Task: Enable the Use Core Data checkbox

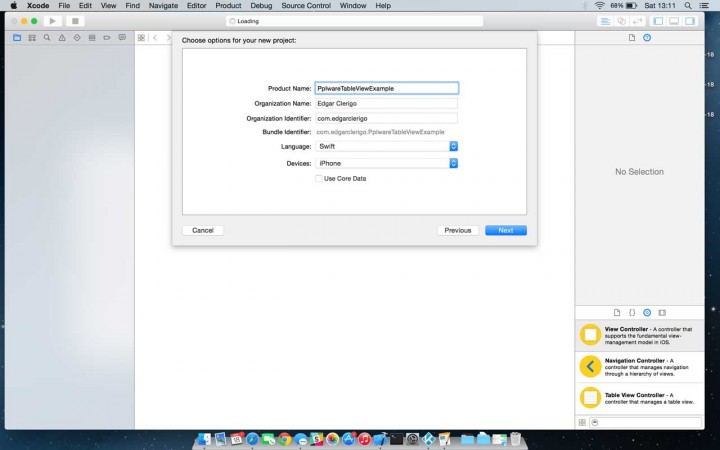Action: pyautogui.click(x=319, y=179)
